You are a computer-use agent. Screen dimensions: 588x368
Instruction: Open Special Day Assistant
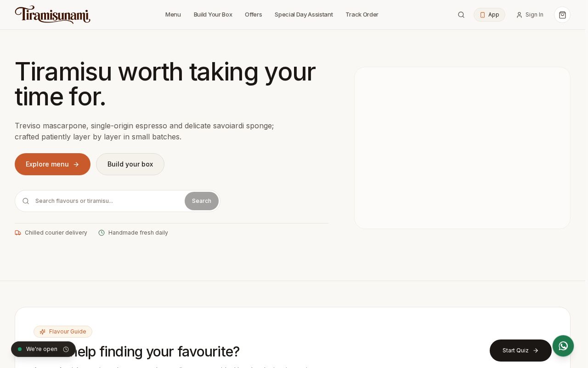[304, 15]
